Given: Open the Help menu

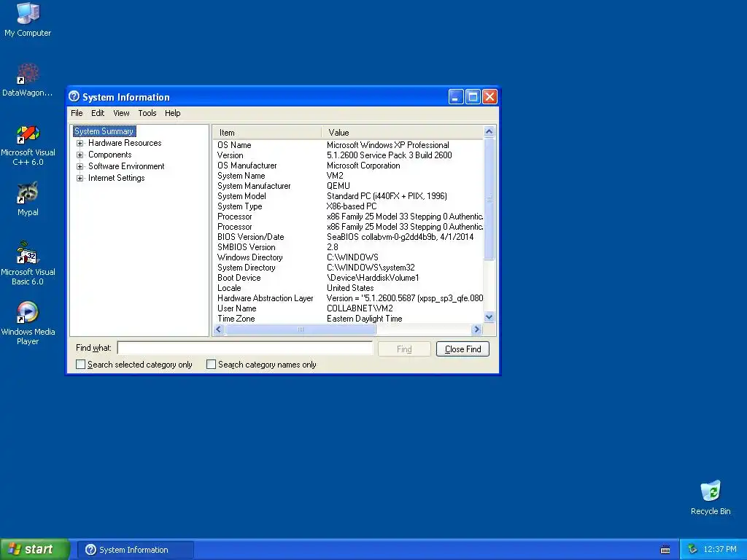Looking at the screenshot, I should [x=172, y=113].
